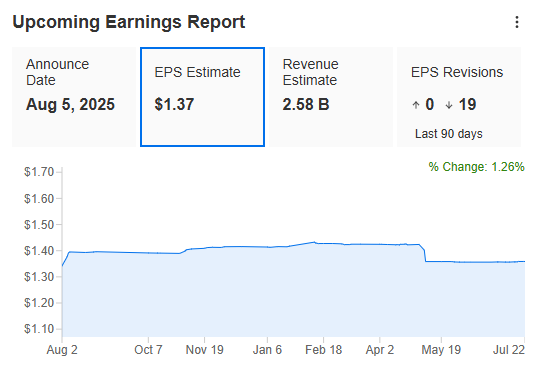Switch to the EPS Revisions card

(x=459, y=97)
